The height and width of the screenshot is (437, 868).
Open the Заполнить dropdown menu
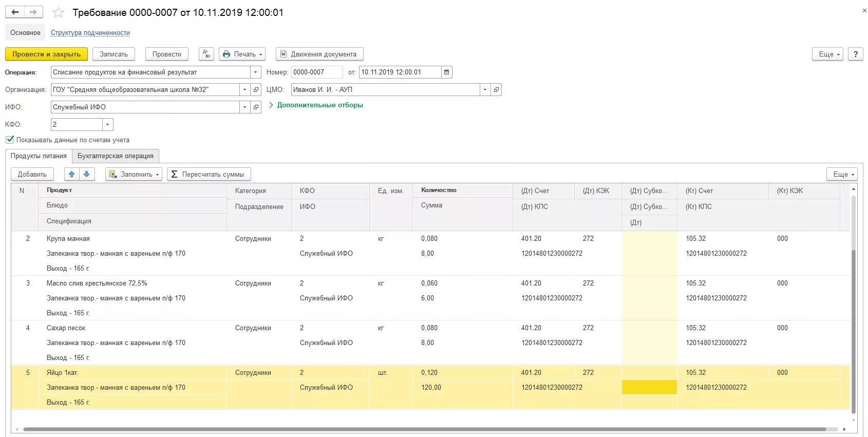[134, 174]
